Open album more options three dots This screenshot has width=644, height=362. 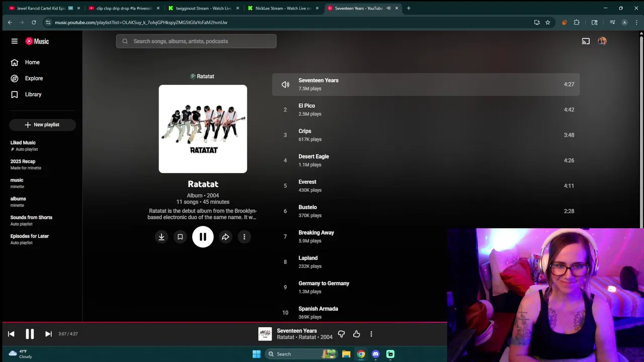(x=244, y=237)
